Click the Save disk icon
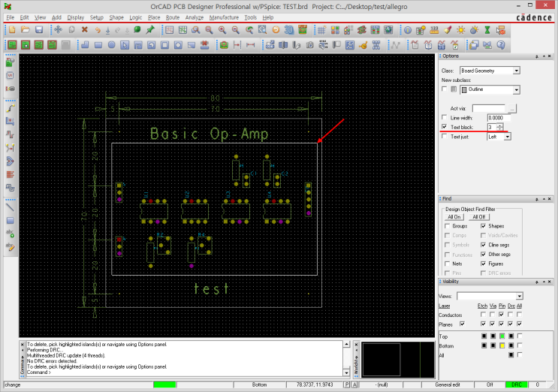Screen dimensions: 558x392 click(x=38, y=30)
